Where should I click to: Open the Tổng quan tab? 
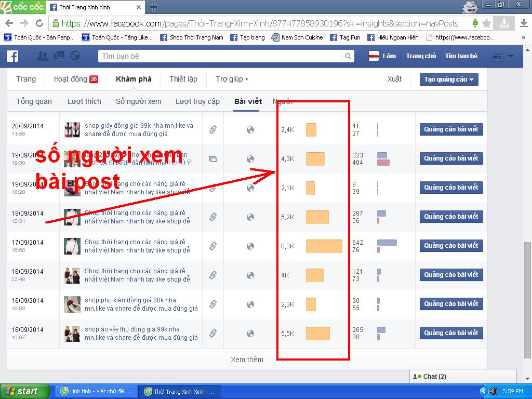tap(34, 101)
